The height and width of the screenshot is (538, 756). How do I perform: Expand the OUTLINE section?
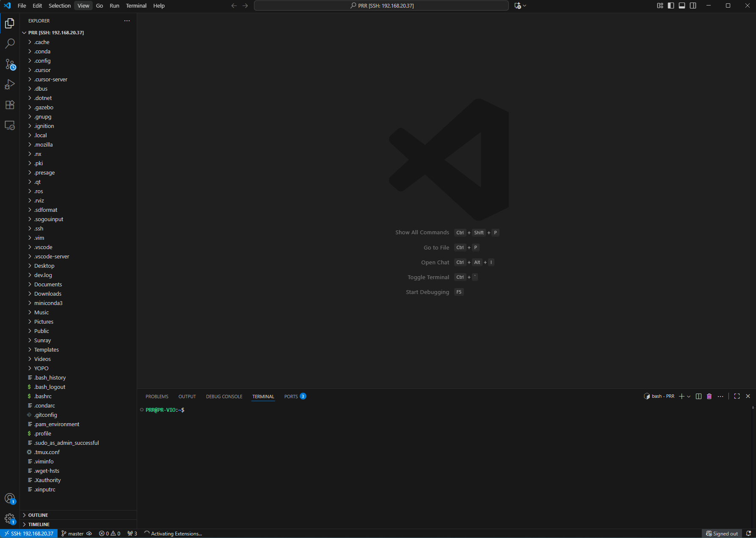tap(38, 515)
